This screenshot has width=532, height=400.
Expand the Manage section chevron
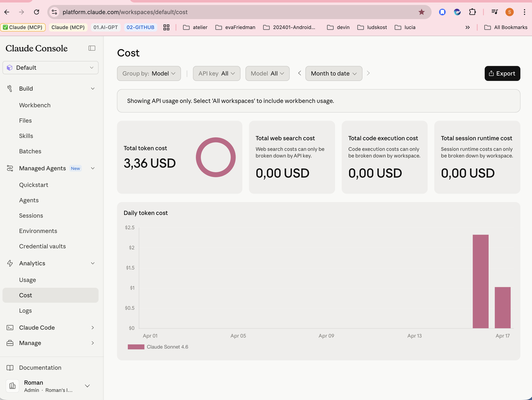click(x=93, y=343)
